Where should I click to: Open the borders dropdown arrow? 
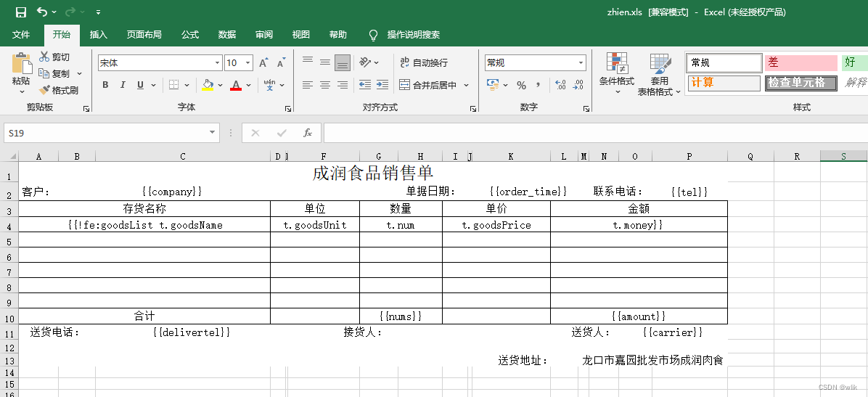click(x=187, y=85)
